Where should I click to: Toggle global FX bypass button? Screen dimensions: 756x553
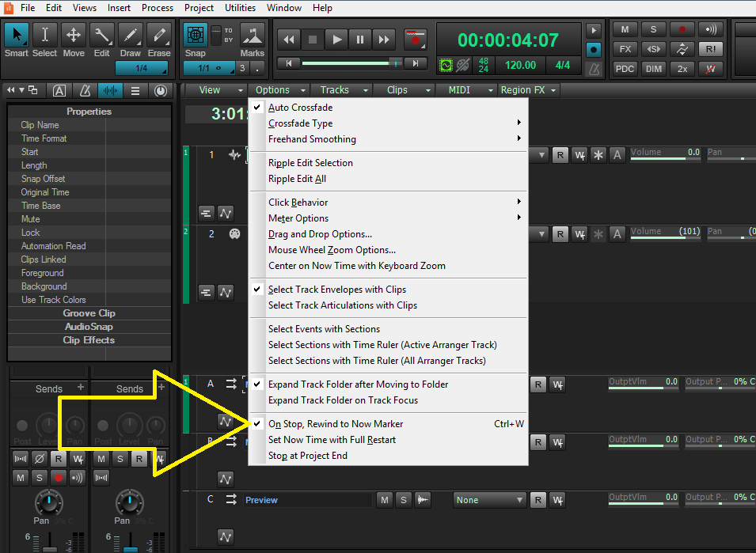click(x=625, y=49)
